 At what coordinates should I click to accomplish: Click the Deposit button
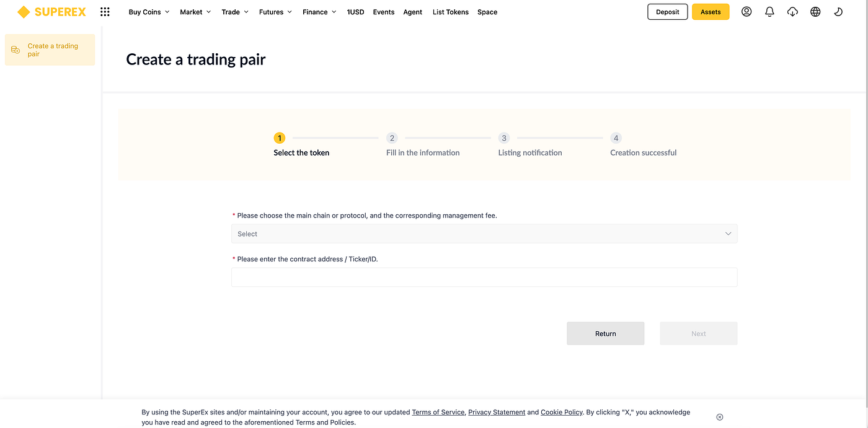click(x=668, y=12)
